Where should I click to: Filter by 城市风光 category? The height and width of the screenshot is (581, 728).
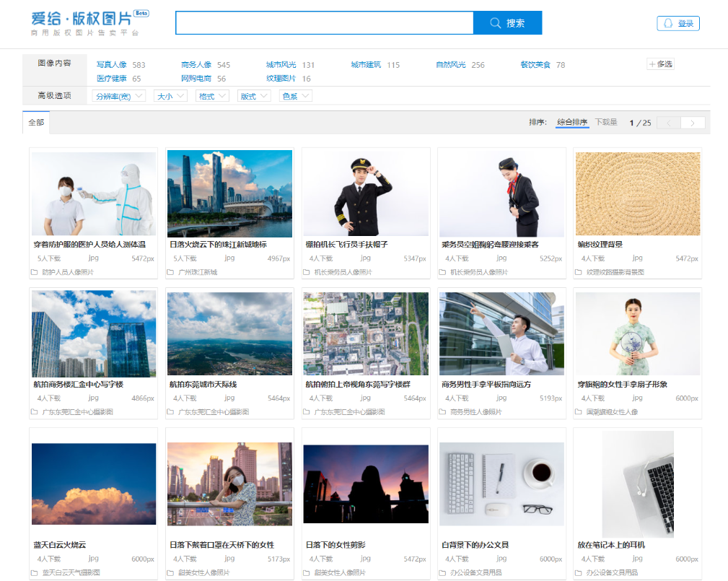[281, 64]
